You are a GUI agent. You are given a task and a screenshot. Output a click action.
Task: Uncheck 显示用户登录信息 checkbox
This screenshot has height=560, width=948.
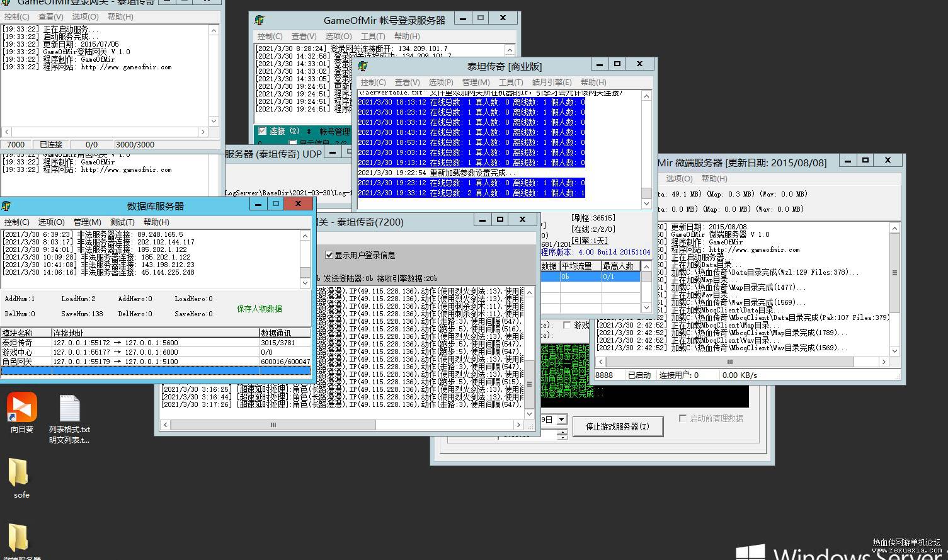point(329,255)
